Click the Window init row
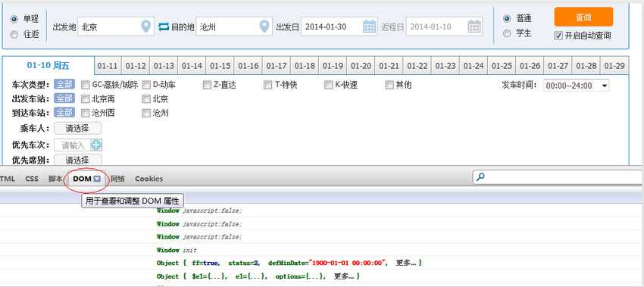This screenshot has width=644, height=287. 177,250
